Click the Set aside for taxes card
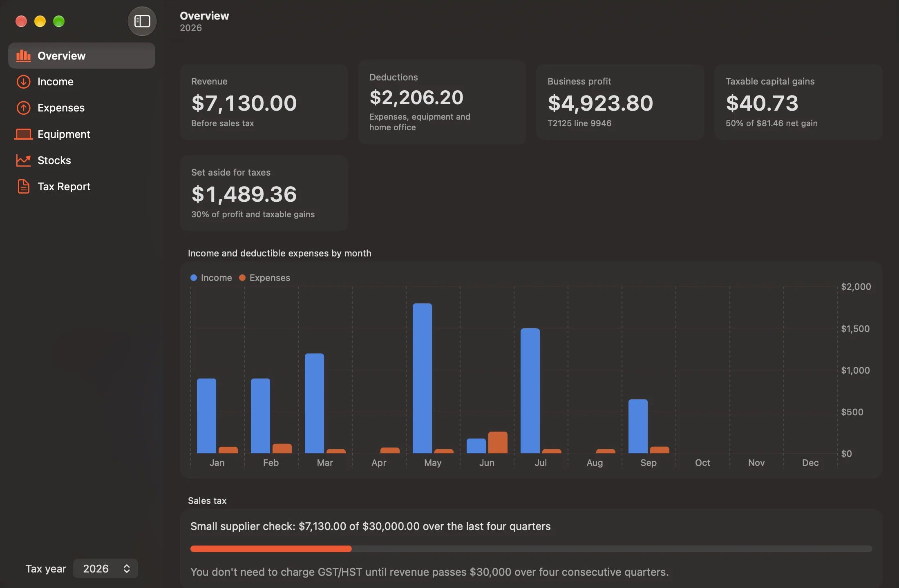Image resolution: width=899 pixels, height=588 pixels. pos(264,193)
